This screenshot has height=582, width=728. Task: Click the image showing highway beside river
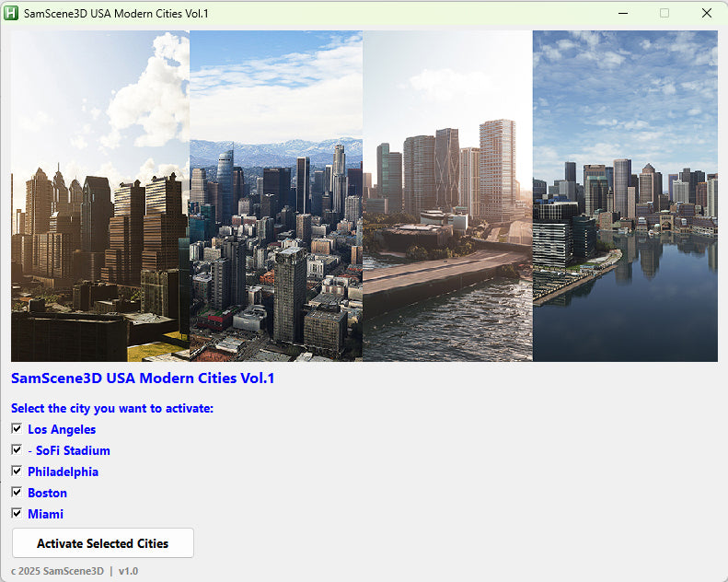(x=447, y=196)
